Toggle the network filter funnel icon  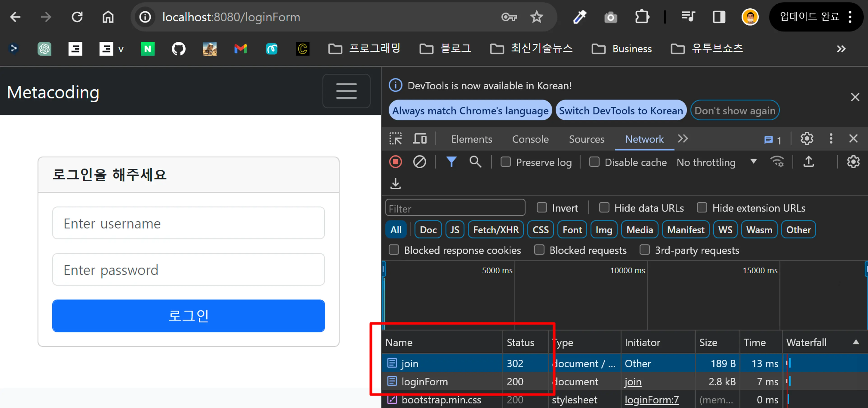point(451,162)
